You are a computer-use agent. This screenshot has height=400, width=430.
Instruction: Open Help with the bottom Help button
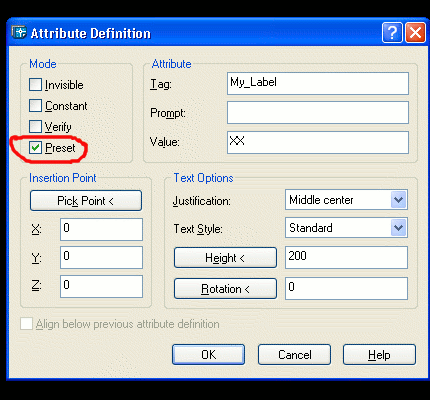coord(379,355)
